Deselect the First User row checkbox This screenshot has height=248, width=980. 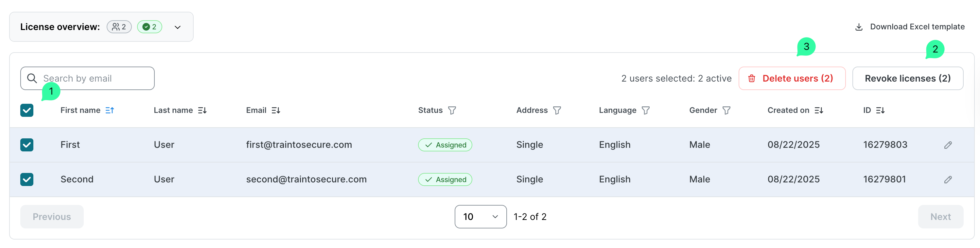point(27,145)
